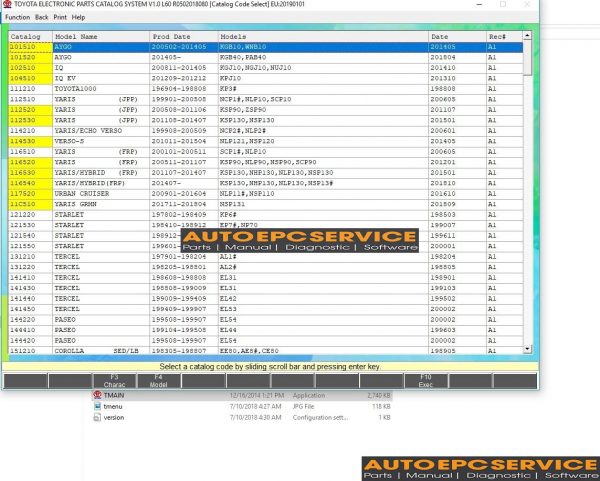Image resolution: width=600 pixels, height=481 pixels.
Task: Click models cell KGJ10,NGJ10,NUJ10
Action: click(323, 68)
